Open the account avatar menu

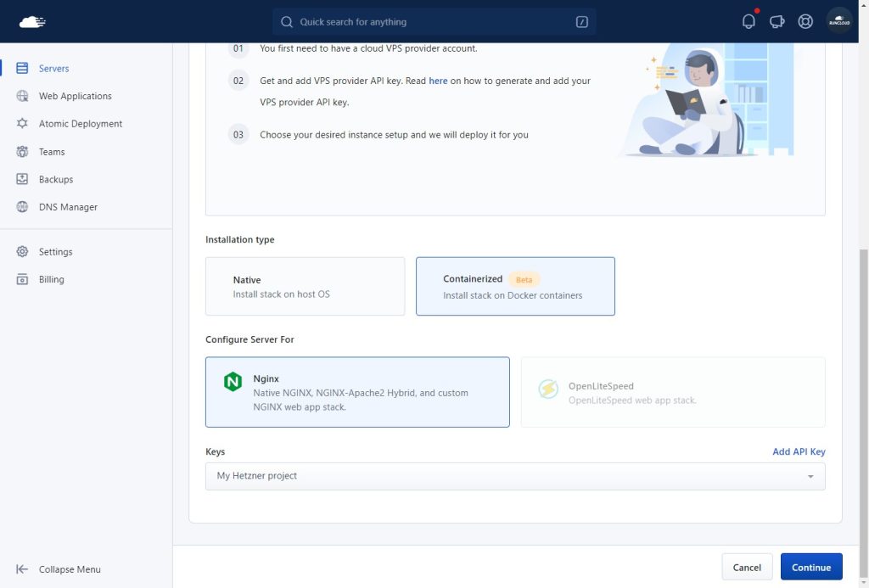(839, 20)
